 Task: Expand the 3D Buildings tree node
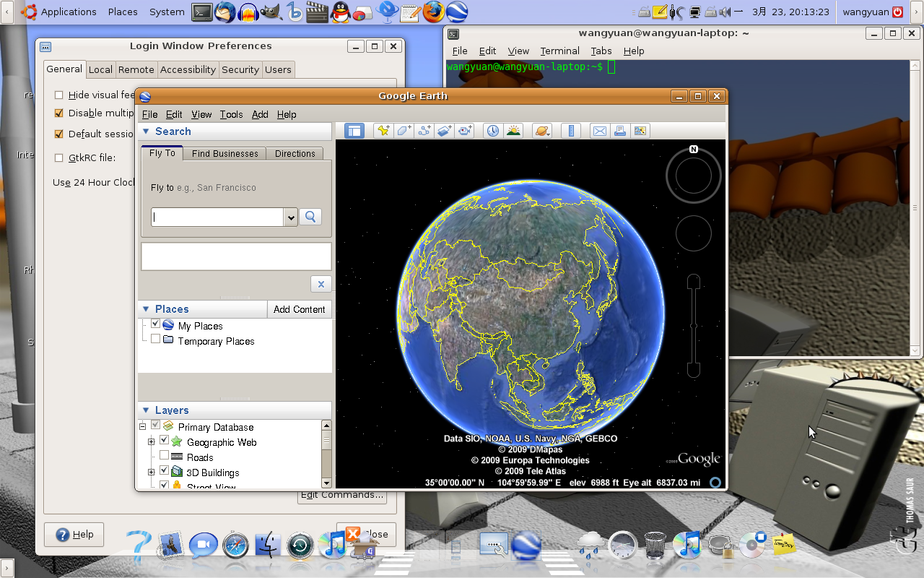151,472
